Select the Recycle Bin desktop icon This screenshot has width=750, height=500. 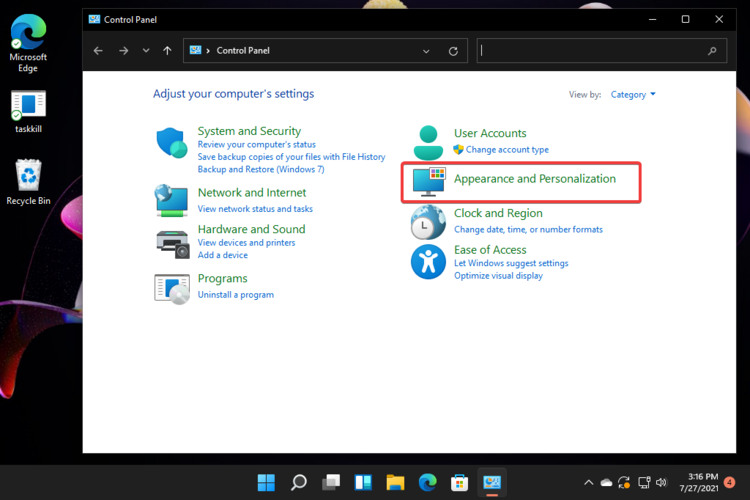point(28,182)
